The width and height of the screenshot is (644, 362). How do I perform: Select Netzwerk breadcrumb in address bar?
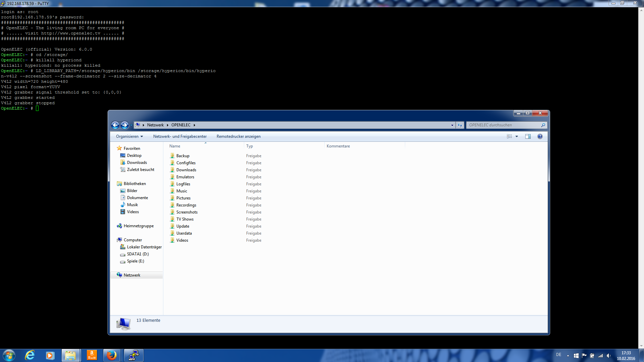click(155, 125)
